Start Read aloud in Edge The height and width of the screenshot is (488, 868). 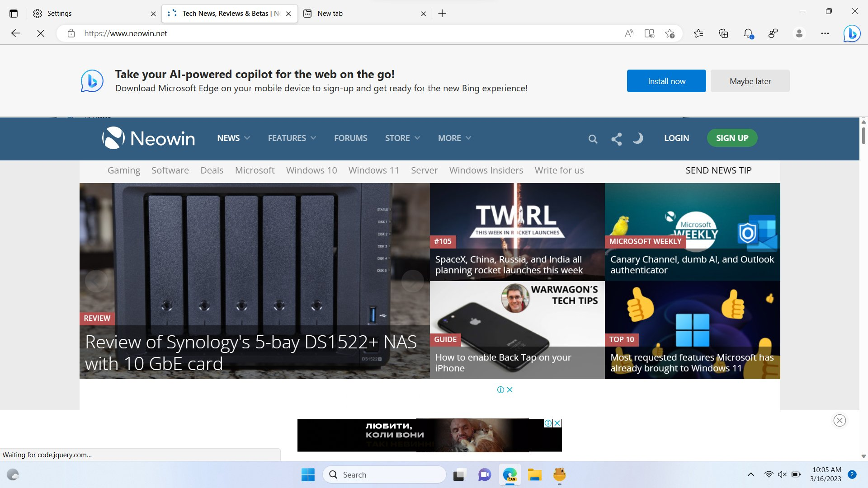pos(628,33)
